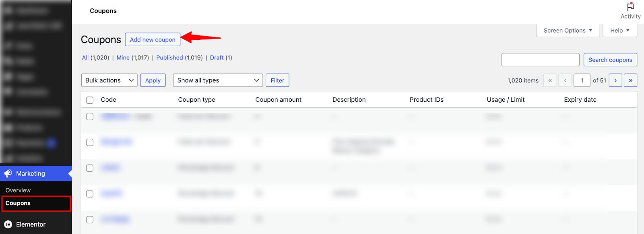The height and width of the screenshot is (234, 644).
Task: Click the Search coupons button
Action: (610, 60)
